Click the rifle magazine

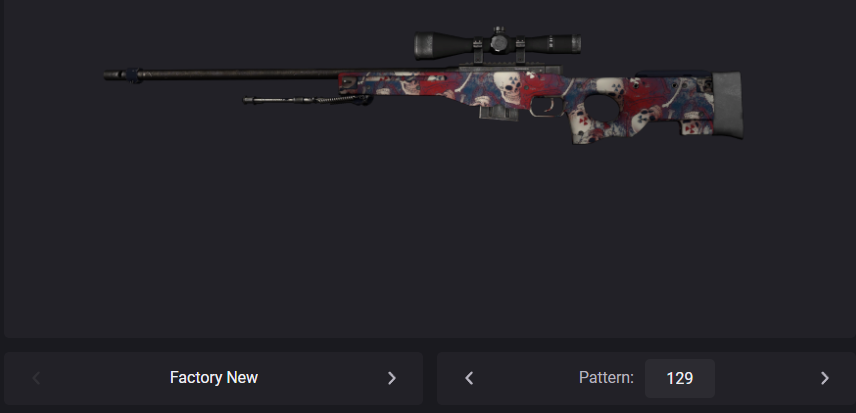point(498,112)
